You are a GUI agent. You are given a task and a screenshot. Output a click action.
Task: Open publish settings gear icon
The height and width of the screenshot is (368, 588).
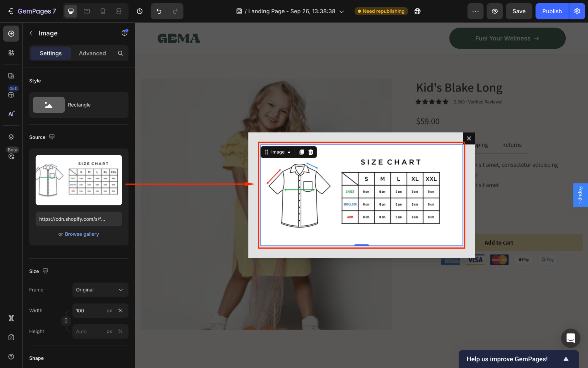click(577, 11)
